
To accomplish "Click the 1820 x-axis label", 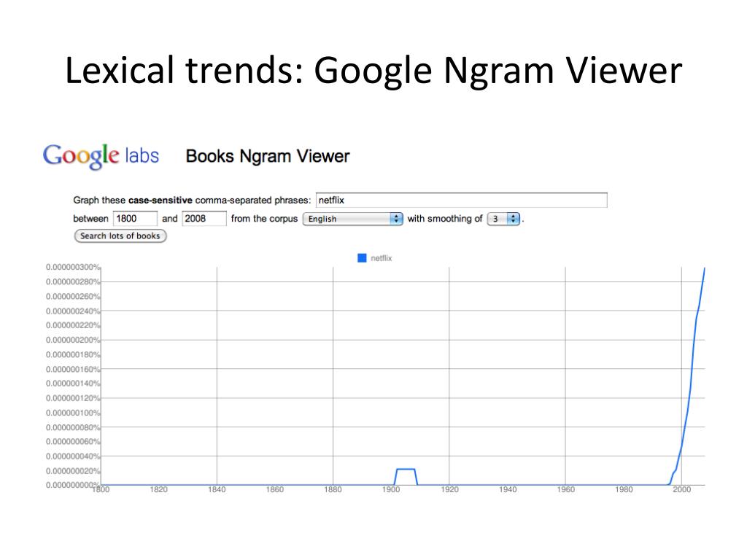I will (158, 489).
